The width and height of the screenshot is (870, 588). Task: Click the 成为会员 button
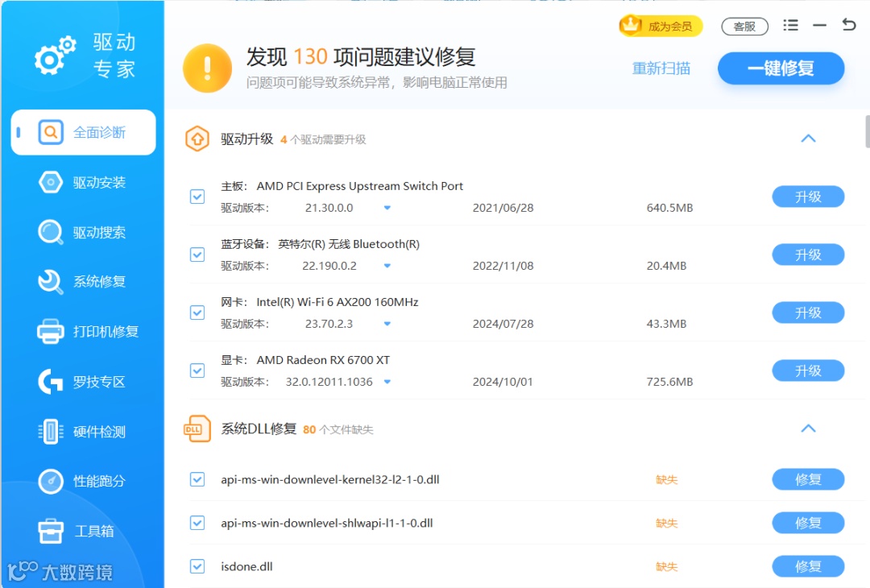[x=661, y=26]
